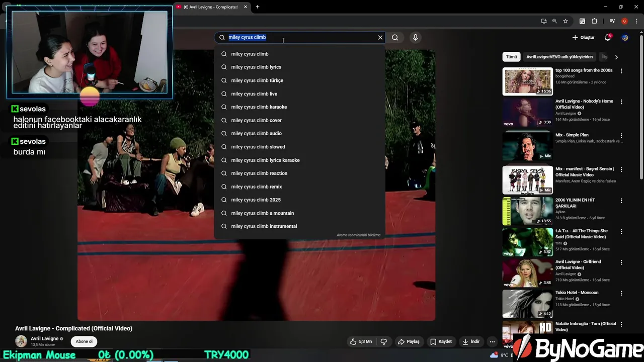Select suggestion miley cyrus climb reaction
644x362 pixels.
tap(300, 173)
